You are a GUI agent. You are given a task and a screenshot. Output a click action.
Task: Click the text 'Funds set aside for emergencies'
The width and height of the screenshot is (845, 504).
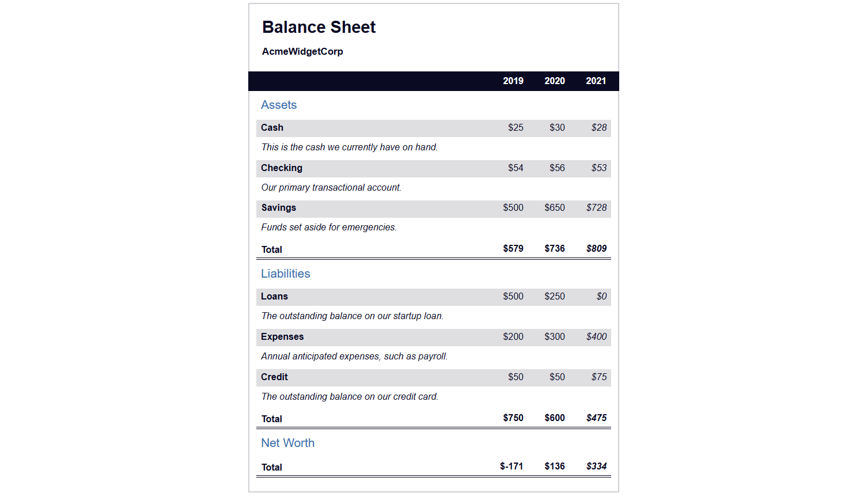[329, 227]
